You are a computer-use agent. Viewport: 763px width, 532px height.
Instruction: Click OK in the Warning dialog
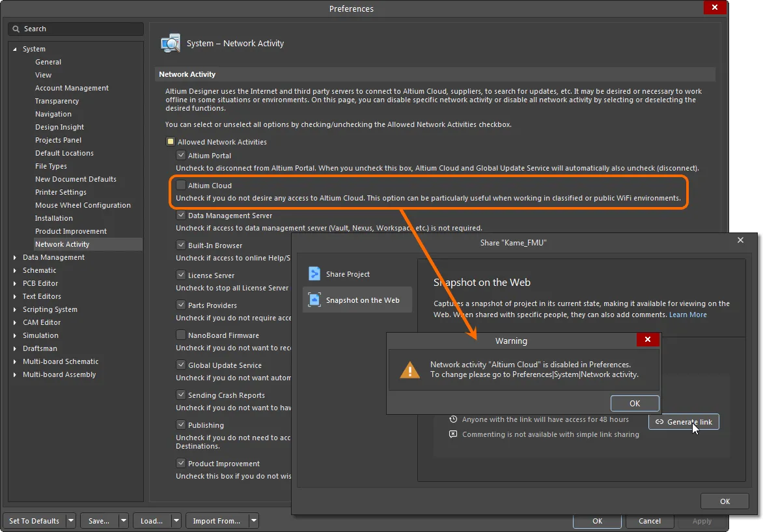pos(635,403)
